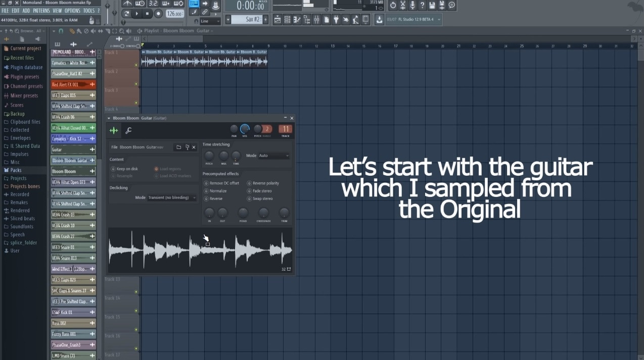The image size is (644, 360).
Task: Open the wrench settings tab in the channel window
Action: [x=128, y=131]
